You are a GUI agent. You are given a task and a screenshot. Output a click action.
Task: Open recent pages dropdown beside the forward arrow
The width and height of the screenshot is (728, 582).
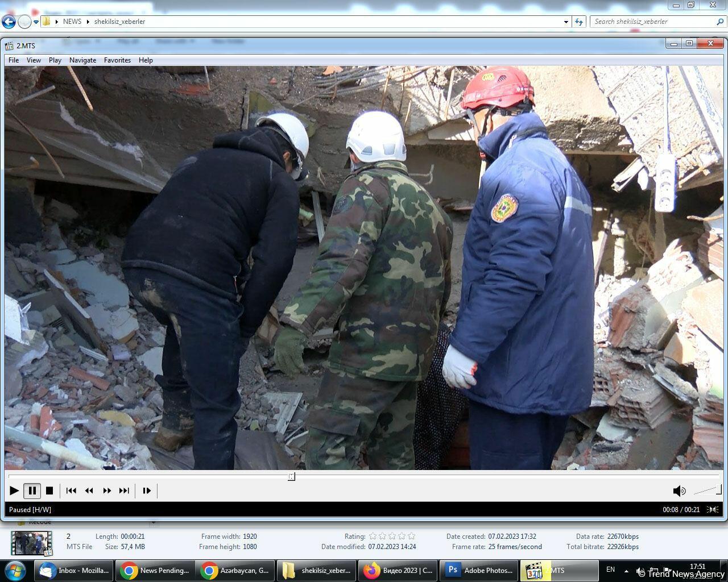pyautogui.click(x=36, y=22)
